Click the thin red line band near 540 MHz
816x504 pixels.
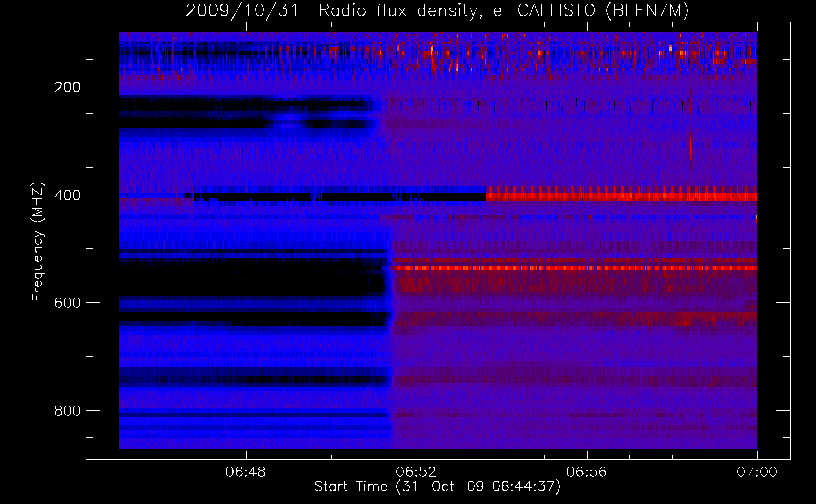(575, 268)
